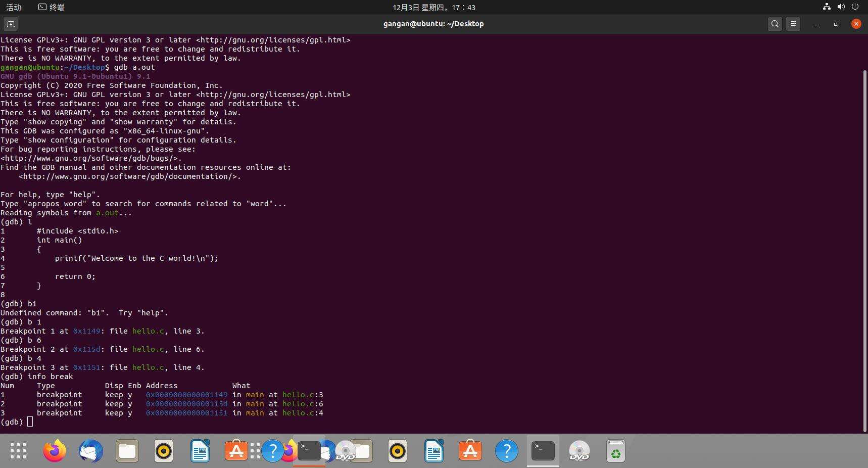Screen dimensions: 868x468
Task: Open the terminal hamburger menu
Action: [x=793, y=24]
